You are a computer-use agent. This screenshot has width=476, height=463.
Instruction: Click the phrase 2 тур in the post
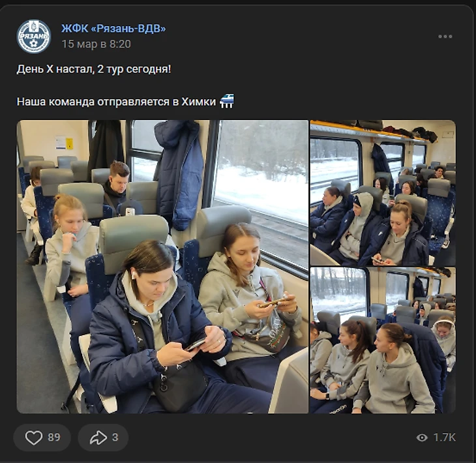[x=110, y=69]
